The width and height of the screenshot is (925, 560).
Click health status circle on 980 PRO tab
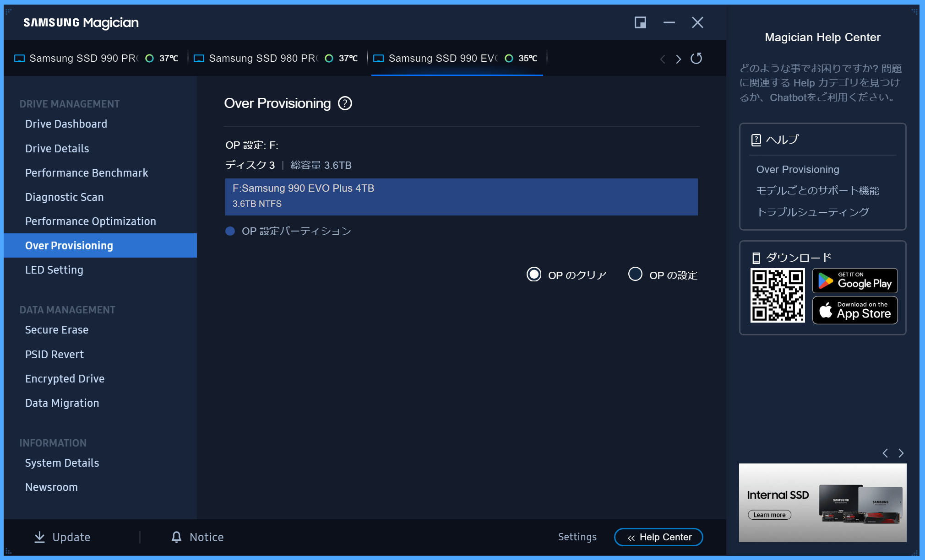329,59
